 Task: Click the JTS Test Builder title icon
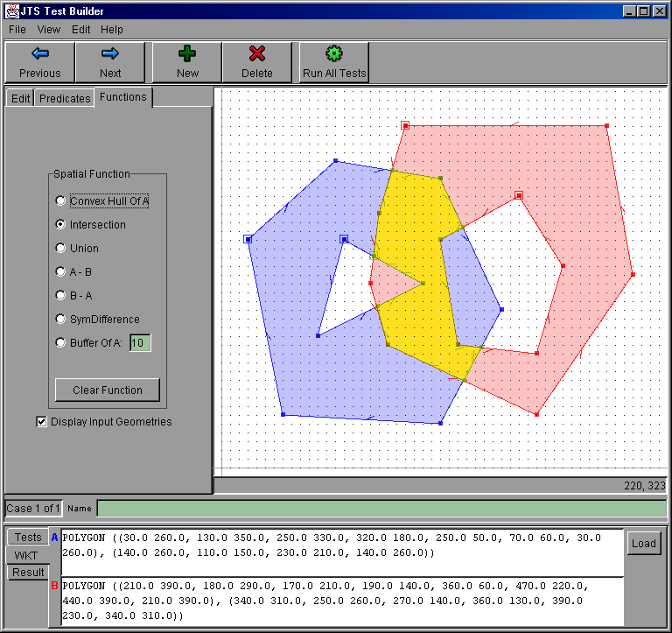(x=12, y=11)
